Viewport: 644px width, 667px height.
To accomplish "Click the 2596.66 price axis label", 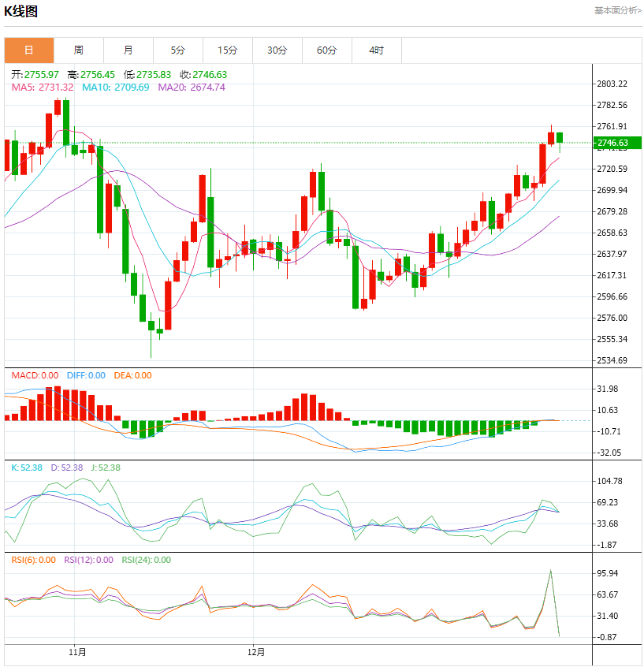I will coord(612,296).
